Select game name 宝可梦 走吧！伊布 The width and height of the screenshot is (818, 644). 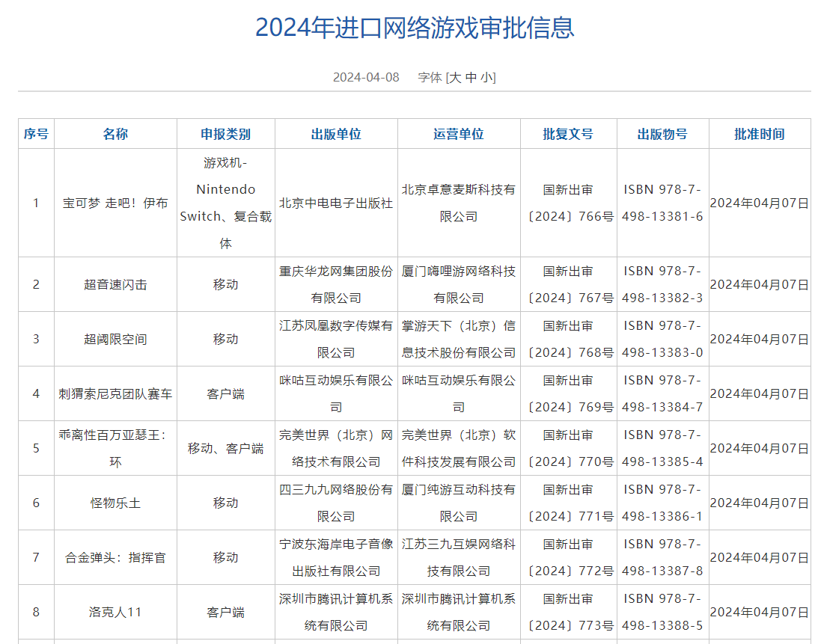115,203
